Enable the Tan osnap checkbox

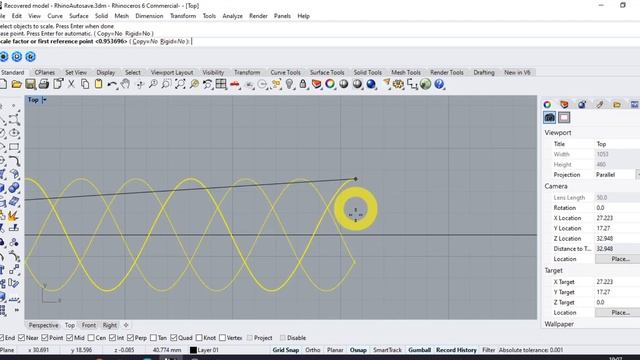153,338
